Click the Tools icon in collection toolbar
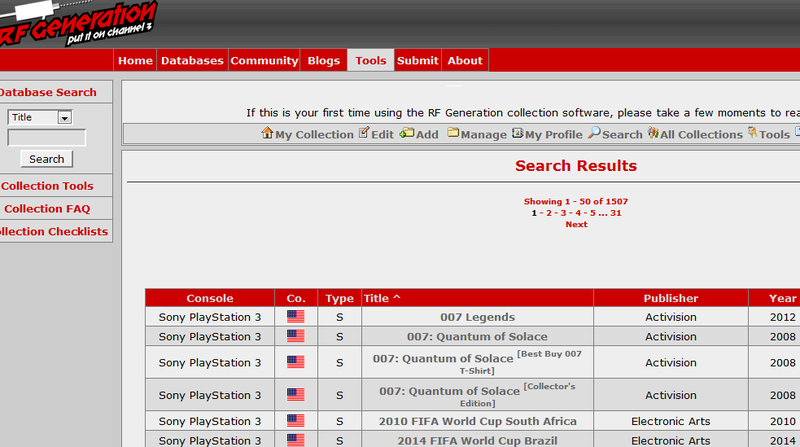The height and width of the screenshot is (447, 800). click(753, 133)
